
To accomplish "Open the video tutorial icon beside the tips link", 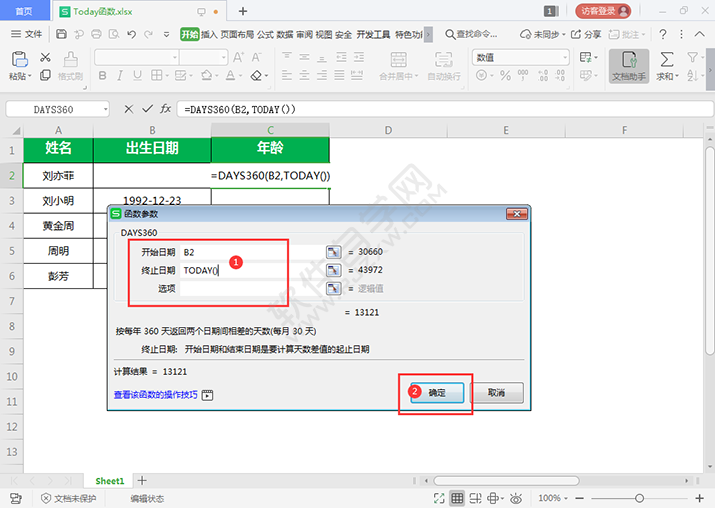I will (x=208, y=395).
